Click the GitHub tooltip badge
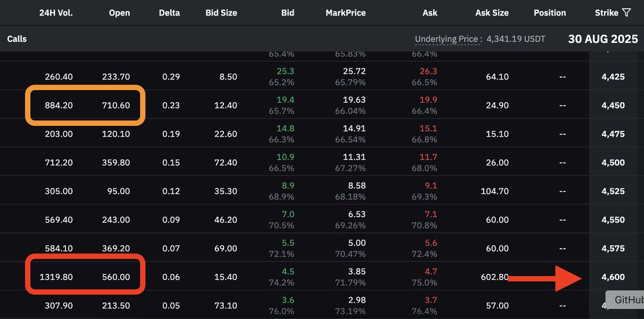The width and height of the screenshot is (644, 319). pos(626,300)
